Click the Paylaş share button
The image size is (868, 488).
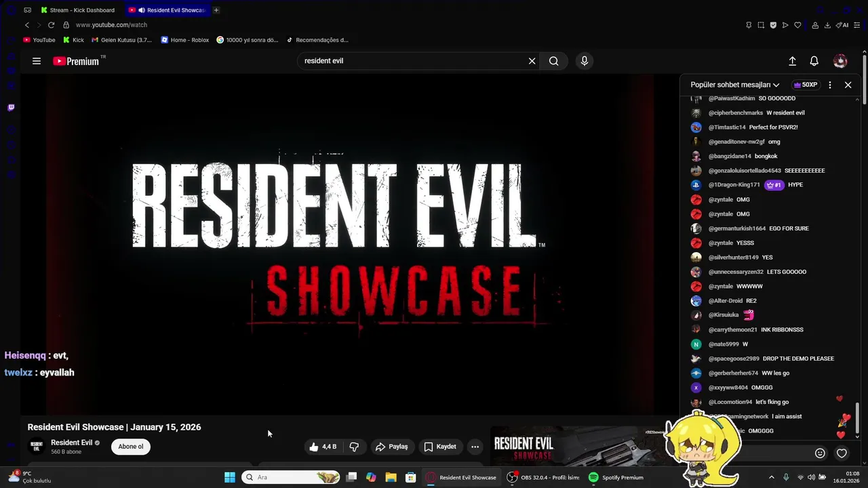click(x=392, y=447)
